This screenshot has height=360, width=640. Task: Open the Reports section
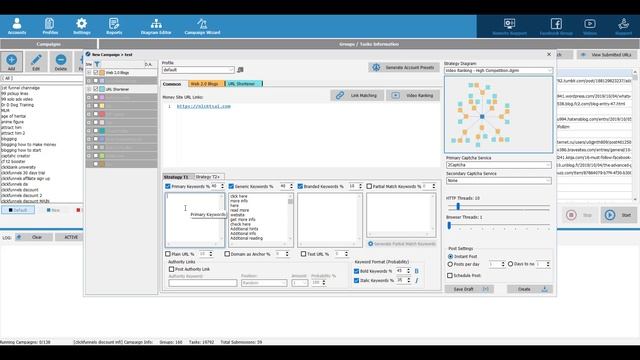114,26
